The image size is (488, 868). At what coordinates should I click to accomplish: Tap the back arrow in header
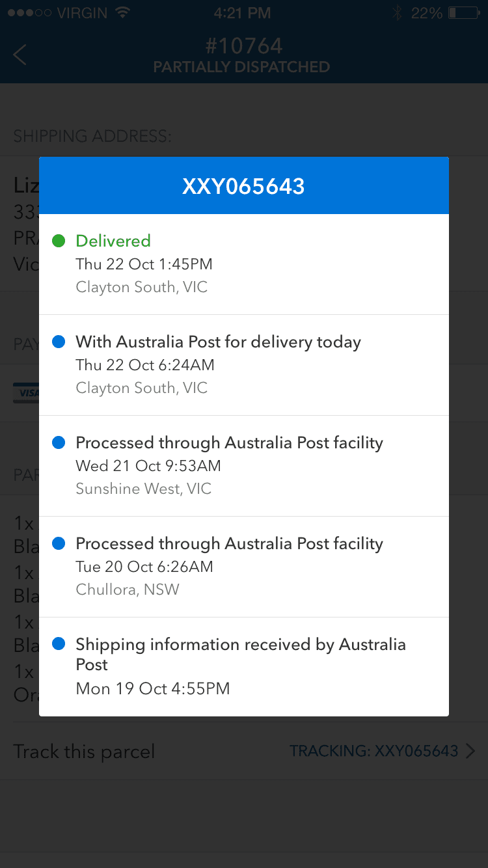20,55
